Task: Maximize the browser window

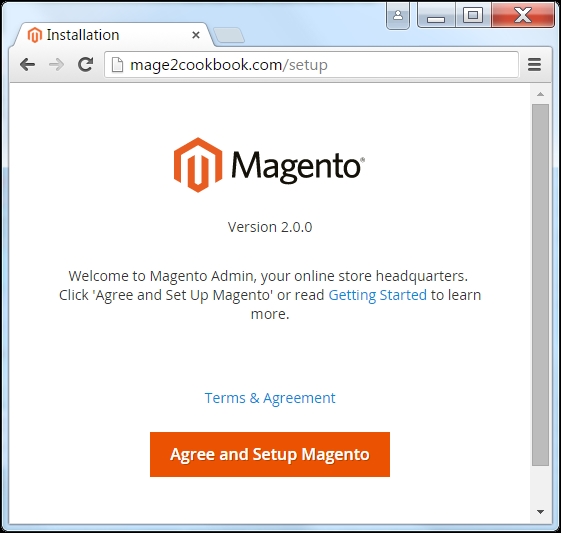Action: [x=473, y=15]
